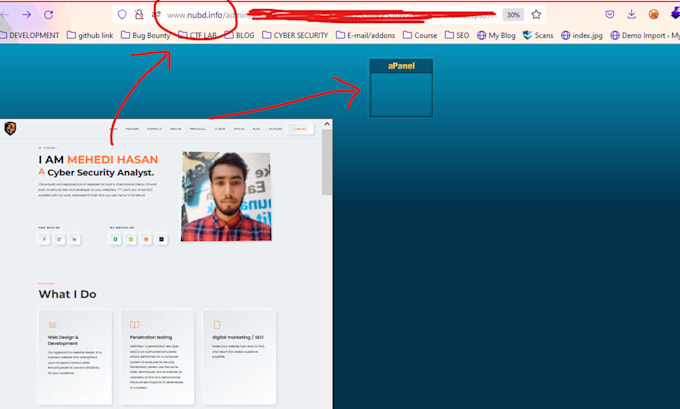Click the shield logo in embedded site
This screenshot has height=409, width=680.
point(10,128)
